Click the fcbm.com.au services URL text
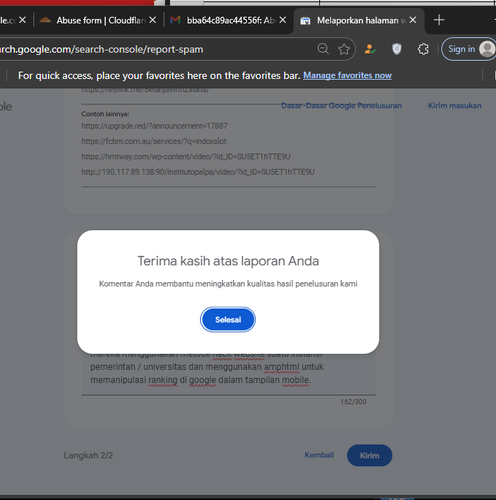Viewport: 496px width, 500px height. pos(154,141)
